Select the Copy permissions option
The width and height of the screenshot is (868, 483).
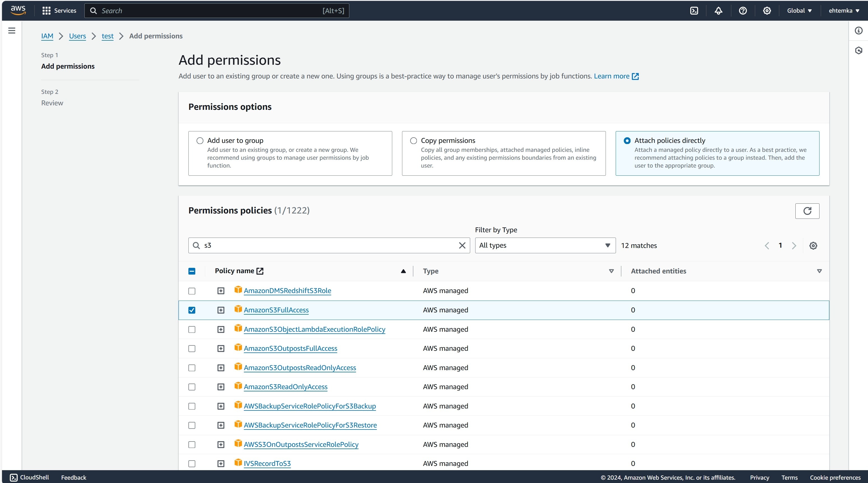pyautogui.click(x=414, y=141)
